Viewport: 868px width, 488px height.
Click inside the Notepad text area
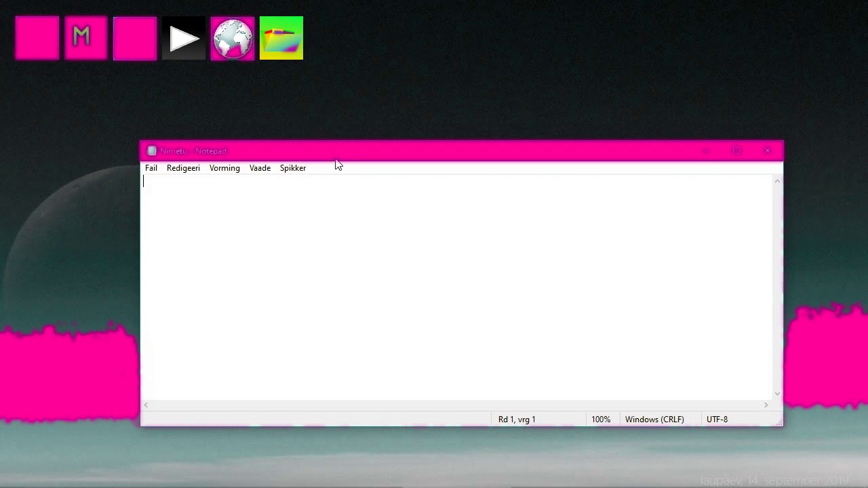tap(456, 287)
